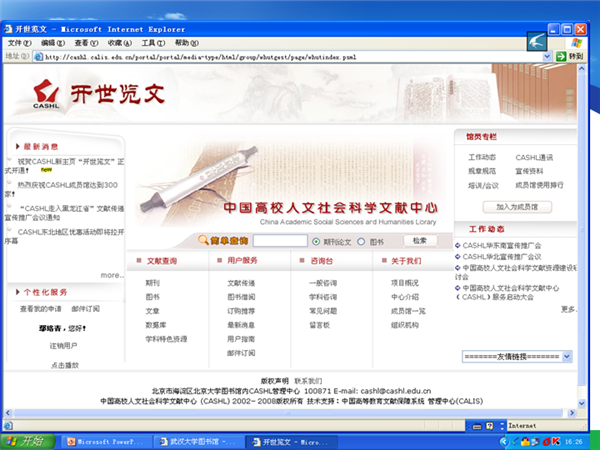Click the IE icon in the window title bar

(8, 29)
